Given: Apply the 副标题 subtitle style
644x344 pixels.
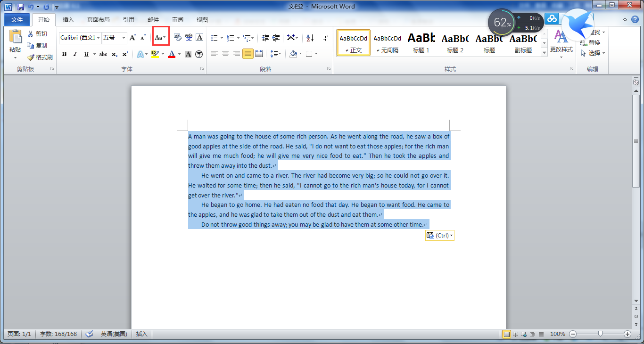Looking at the screenshot, I should tap(523, 43).
